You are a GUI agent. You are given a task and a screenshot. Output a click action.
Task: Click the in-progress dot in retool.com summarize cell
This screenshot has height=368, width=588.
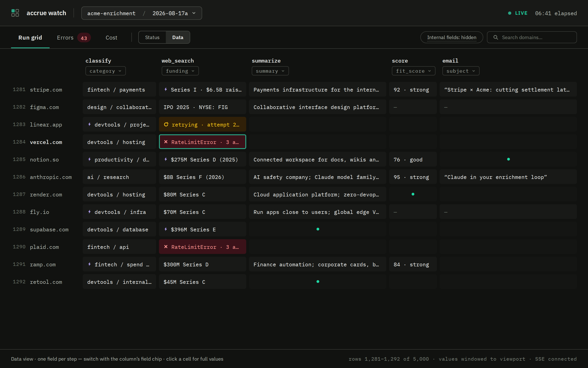coord(318,282)
